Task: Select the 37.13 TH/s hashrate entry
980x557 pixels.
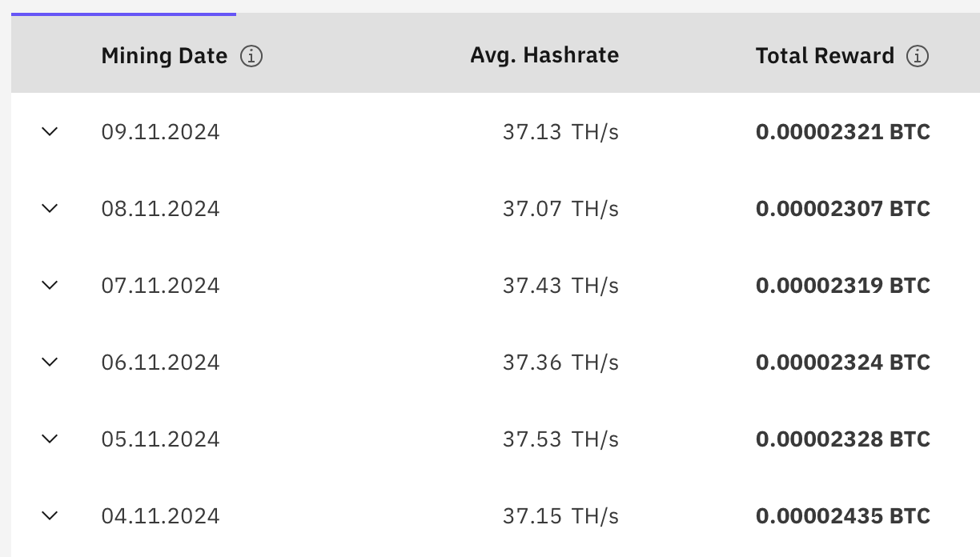Action: coord(560,132)
